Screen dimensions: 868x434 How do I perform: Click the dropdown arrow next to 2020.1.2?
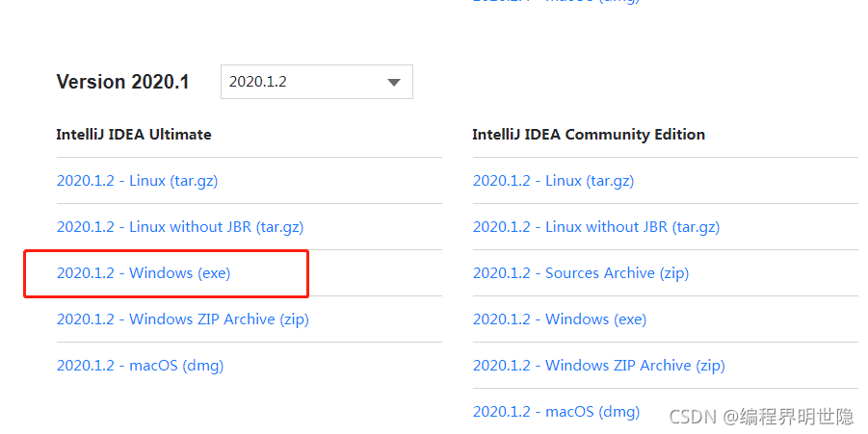click(x=394, y=83)
